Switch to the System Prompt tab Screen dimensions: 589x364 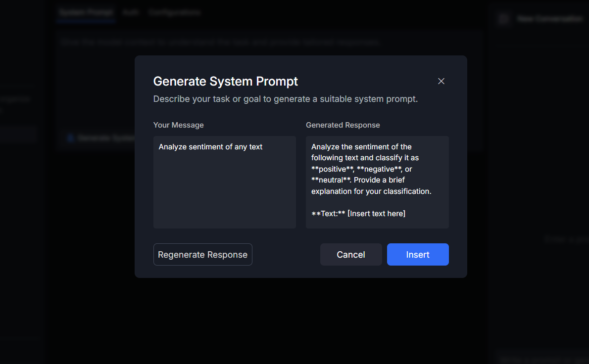click(x=86, y=12)
